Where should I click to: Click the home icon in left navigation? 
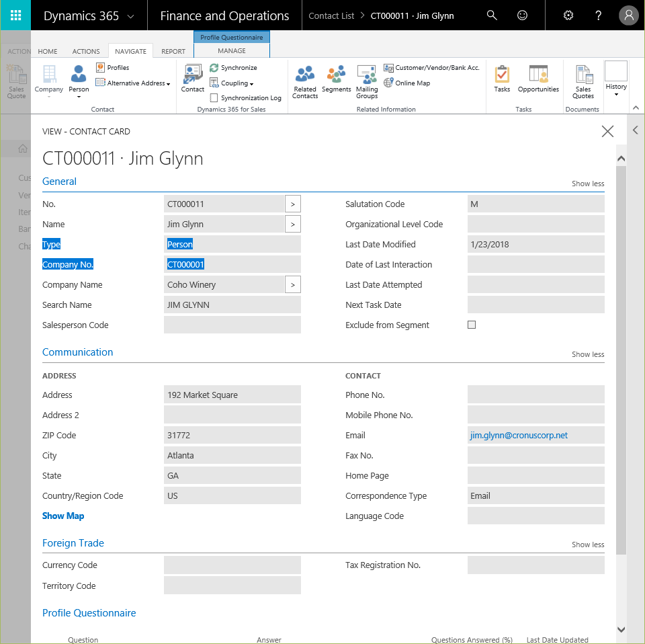(x=23, y=149)
